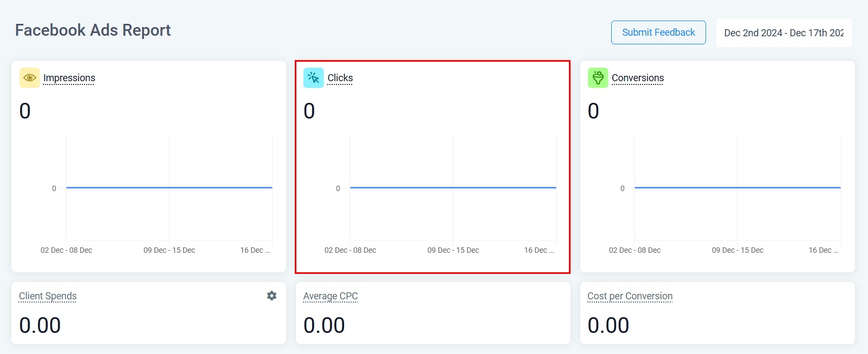Click the blue line in Conversions chart
Screen dimensions: 868x354
coord(737,188)
